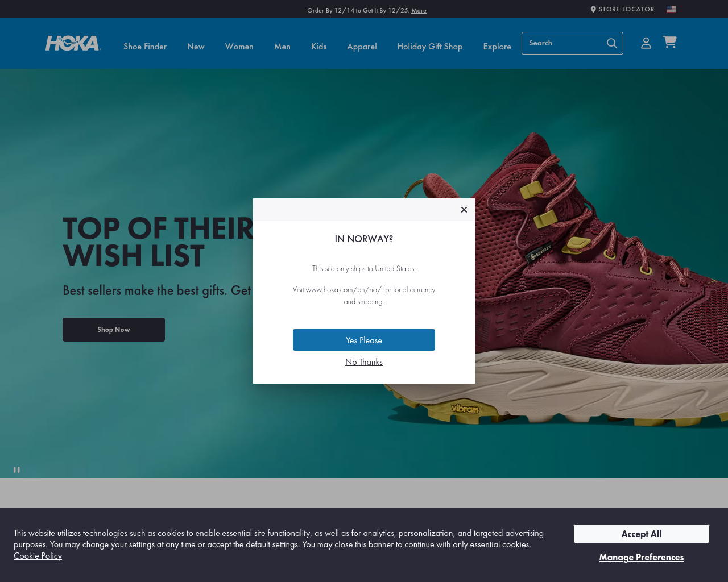Pause the hero banner slideshow
Viewport: 728px width, 582px height.
pos(16,469)
